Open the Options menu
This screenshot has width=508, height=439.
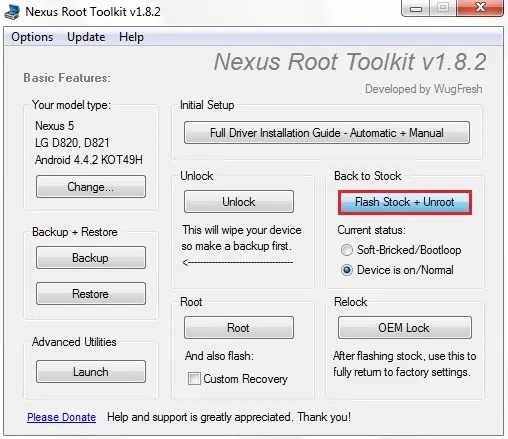click(x=32, y=37)
